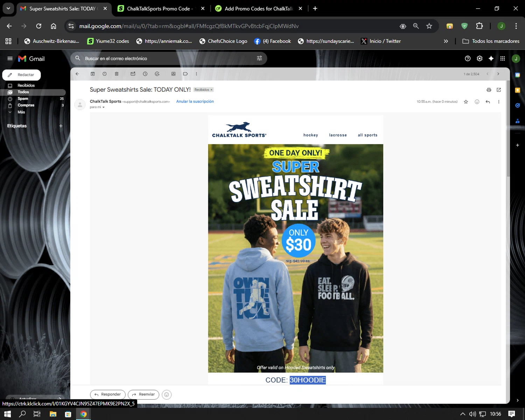Viewport: 525px width, 420px height.
Task: Open Windows Start menu
Action: (7, 414)
